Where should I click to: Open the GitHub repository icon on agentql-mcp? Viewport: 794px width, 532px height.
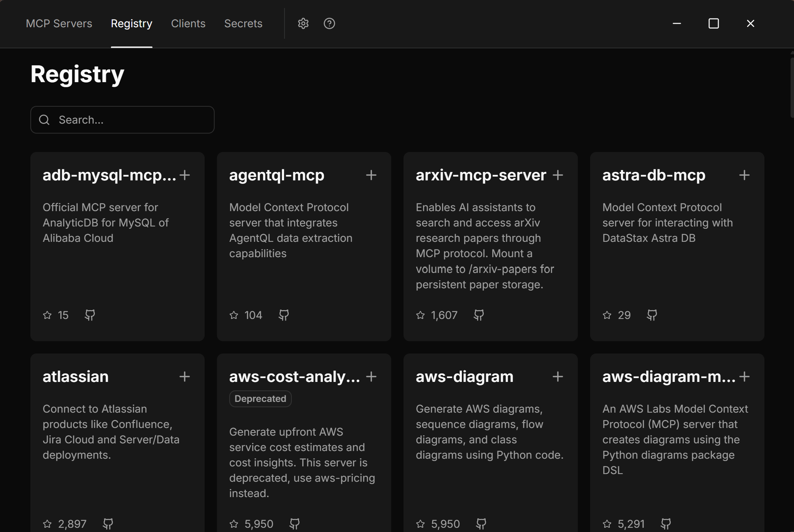pyautogui.click(x=284, y=315)
